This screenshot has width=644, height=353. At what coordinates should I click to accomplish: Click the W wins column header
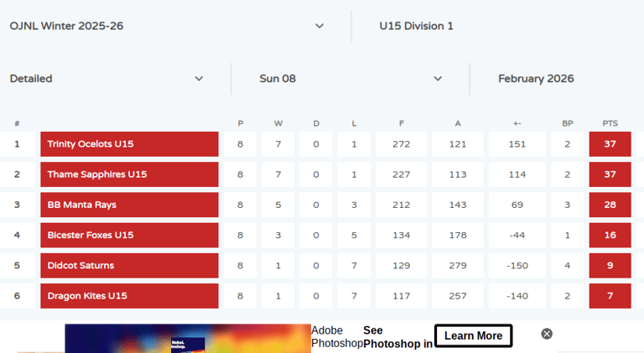[x=278, y=123]
